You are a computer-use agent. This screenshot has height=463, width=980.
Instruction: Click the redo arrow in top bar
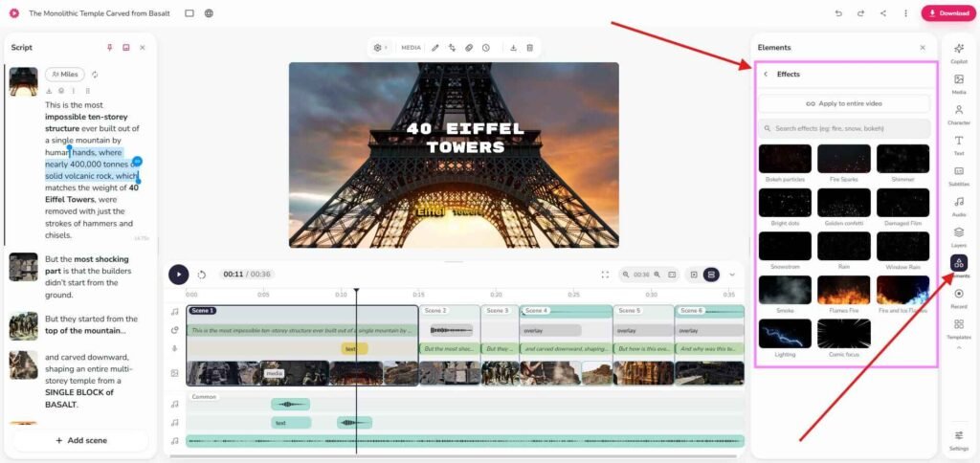860,13
